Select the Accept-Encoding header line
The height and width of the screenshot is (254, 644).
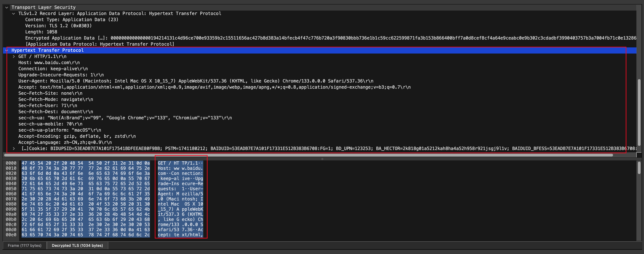click(77, 136)
